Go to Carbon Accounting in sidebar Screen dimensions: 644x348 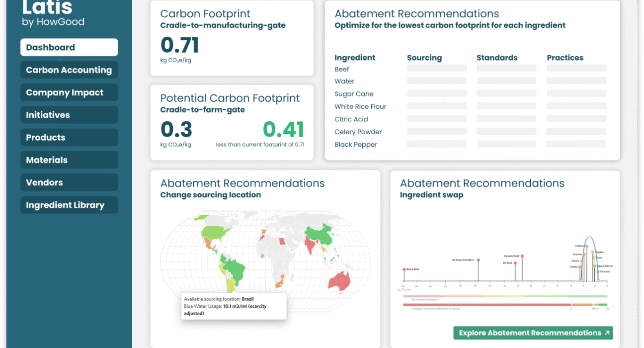[69, 70]
